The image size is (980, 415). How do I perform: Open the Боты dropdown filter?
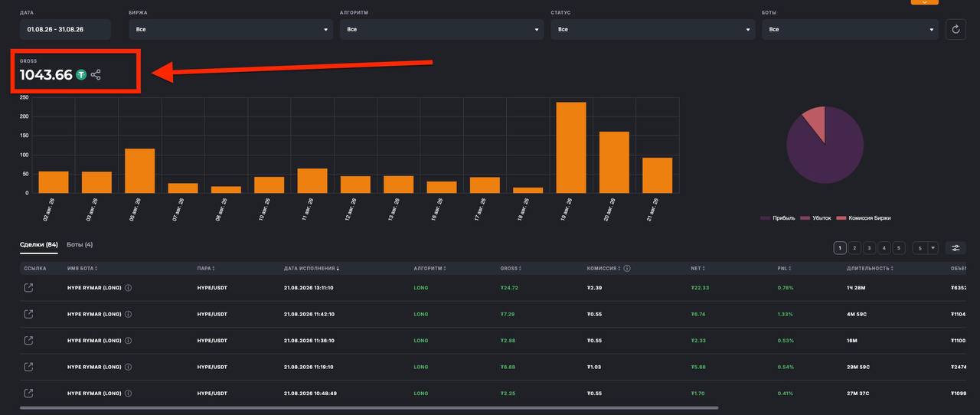point(850,29)
